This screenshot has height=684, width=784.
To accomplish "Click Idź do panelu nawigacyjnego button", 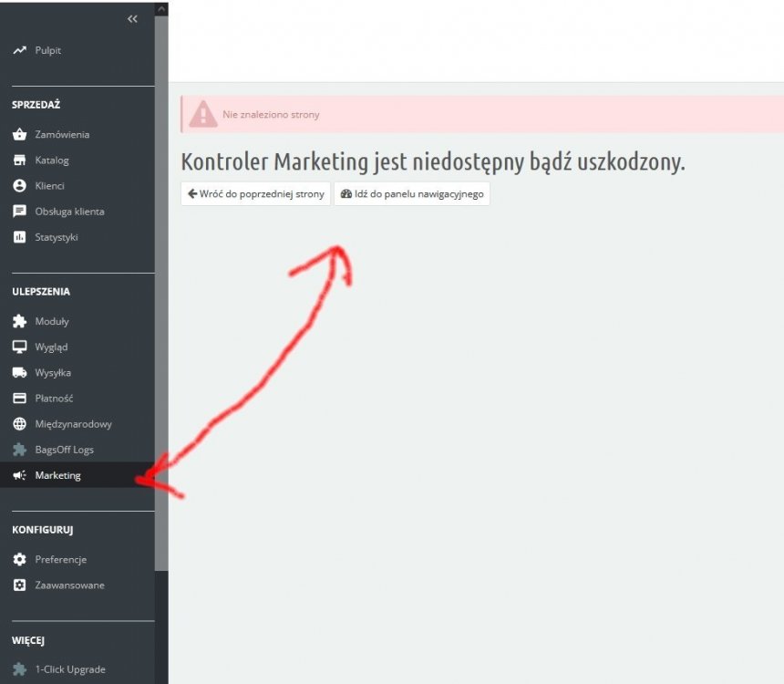I will pos(412,193).
